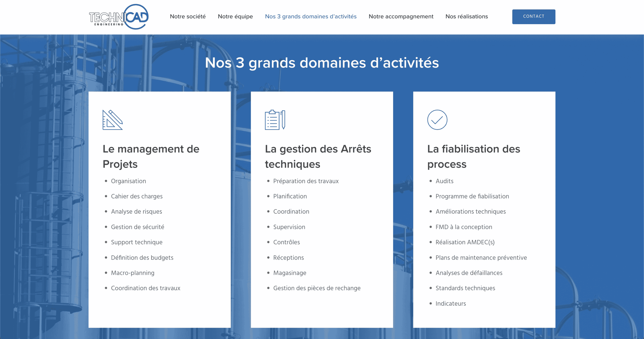Open Notre accompagnement in the navigation
Viewport: 644px width, 339px height.
(x=401, y=17)
